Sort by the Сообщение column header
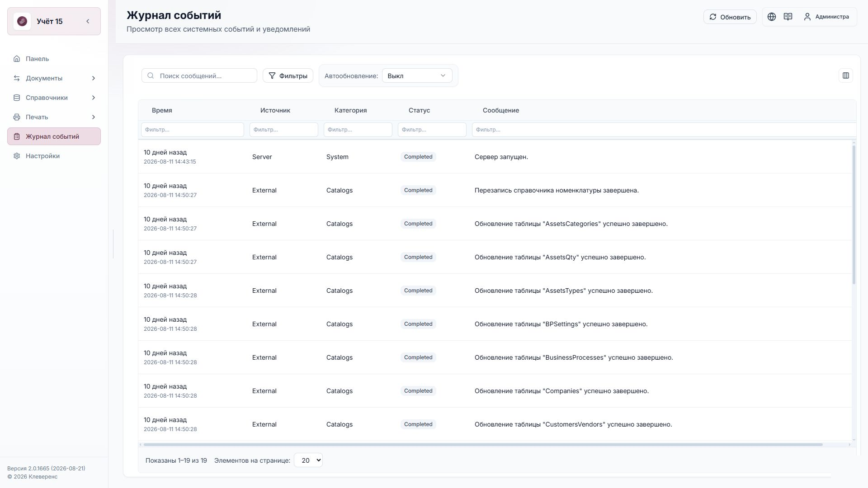 click(501, 110)
